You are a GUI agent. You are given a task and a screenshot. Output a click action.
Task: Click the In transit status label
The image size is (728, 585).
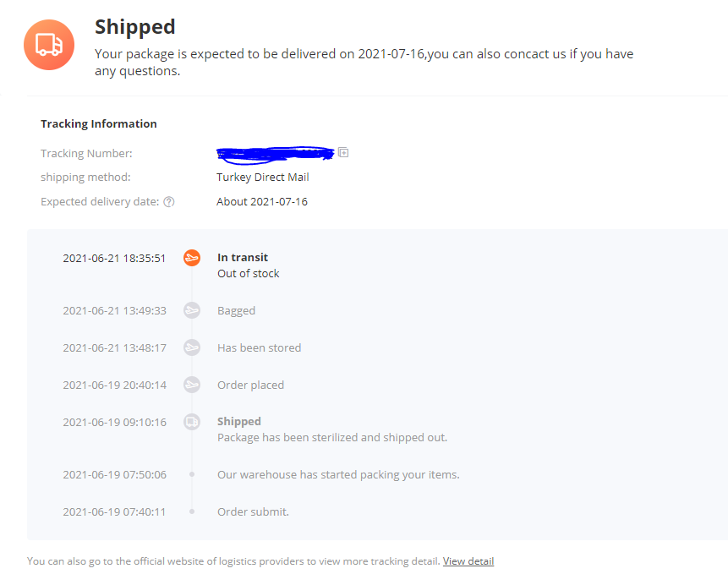tap(243, 258)
